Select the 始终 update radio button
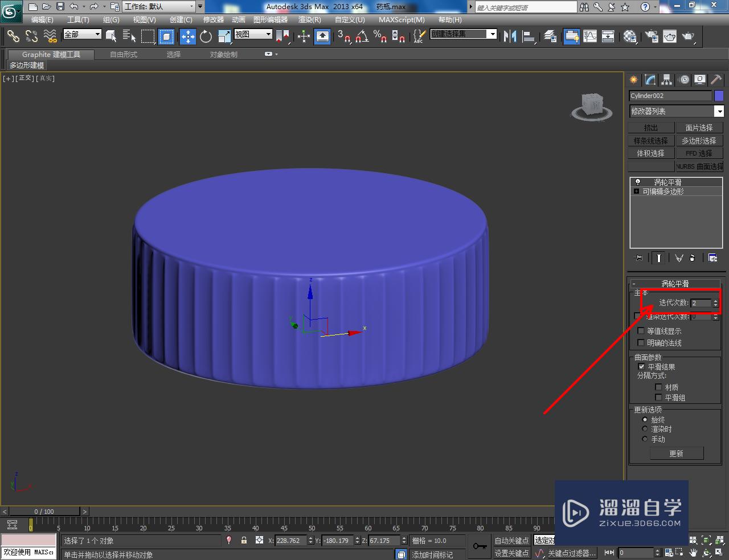 [x=645, y=420]
